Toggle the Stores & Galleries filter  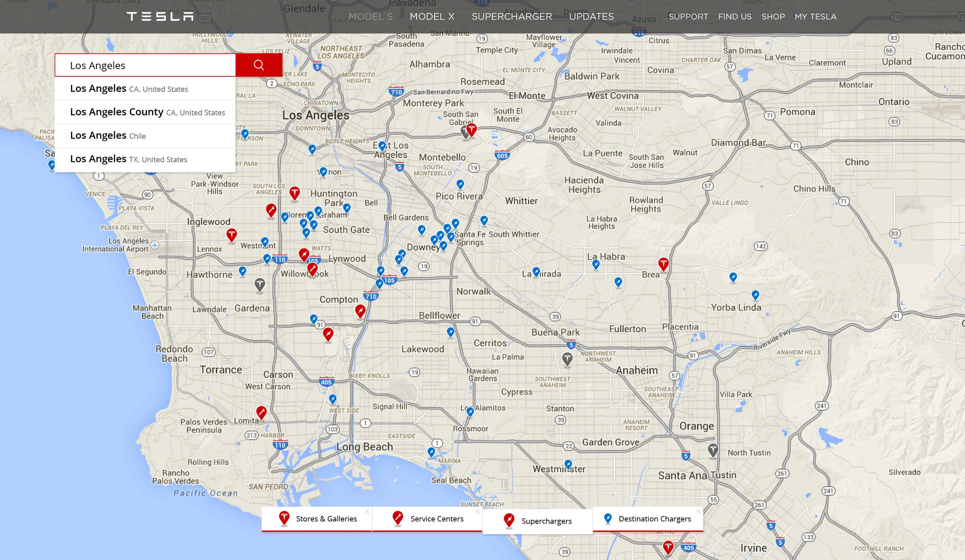click(x=317, y=519)
